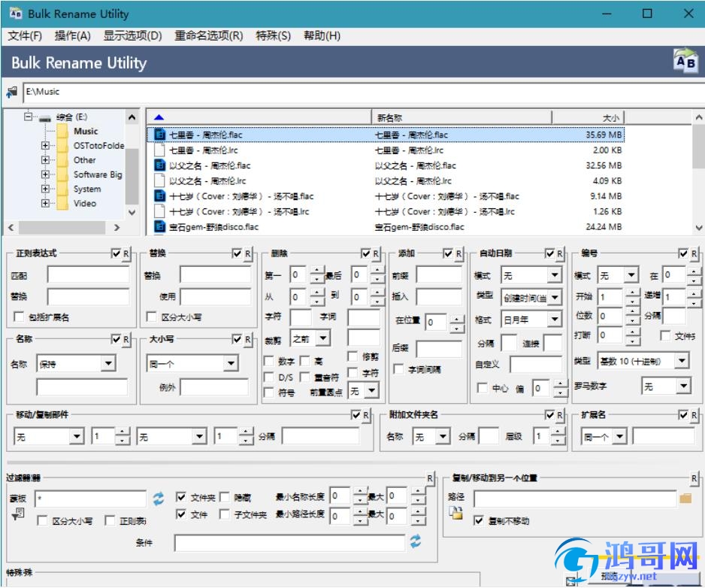Click the Software Big folder icon
The height and width of the screenshot is (588, 705).
[x=62, y=174]
